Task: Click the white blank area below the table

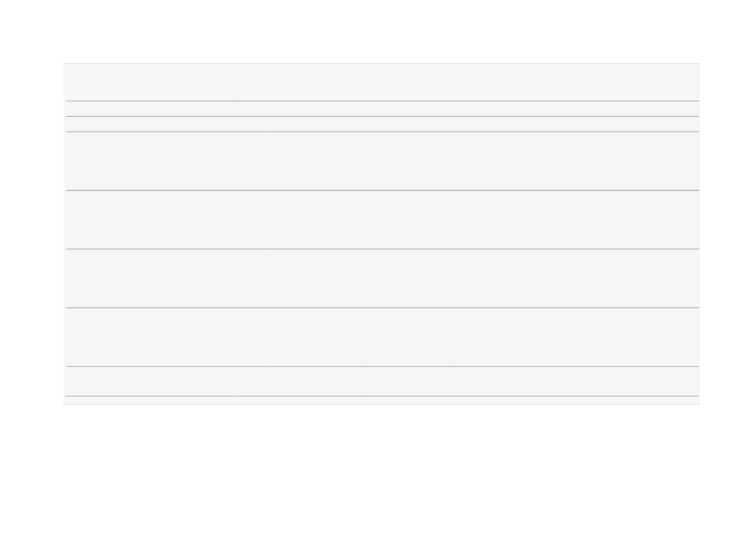Action: [x=378, y=467]
